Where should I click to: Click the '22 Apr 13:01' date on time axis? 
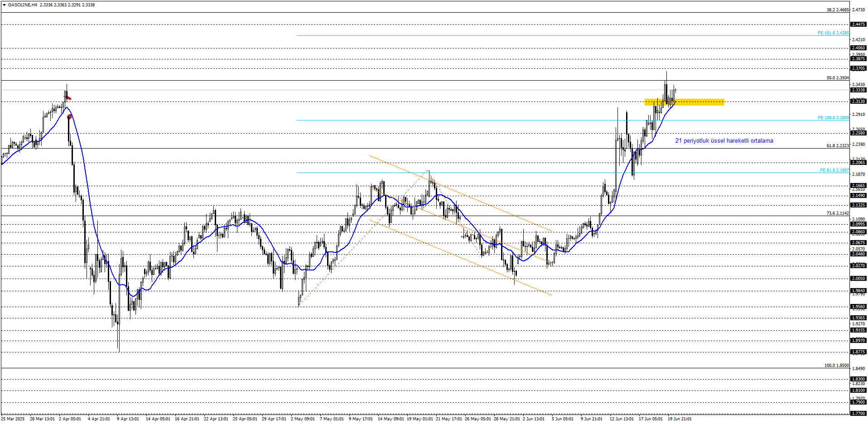click(216, 419)
